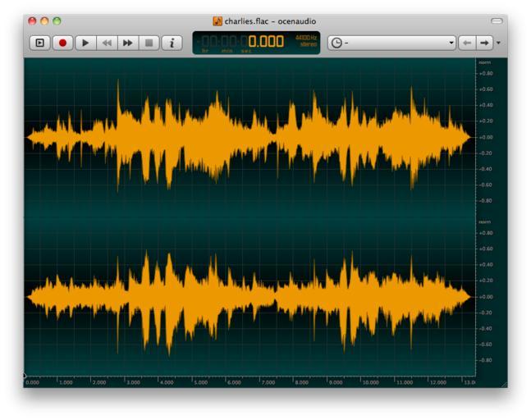Click the time counter display
This screenshot has height=420, width=531.
tap(246, 42)
